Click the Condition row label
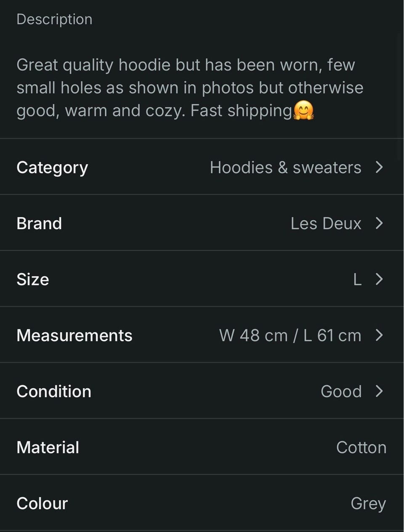This screenshot has width=404, height=532. pyautogui.click(x=54, y=391)
